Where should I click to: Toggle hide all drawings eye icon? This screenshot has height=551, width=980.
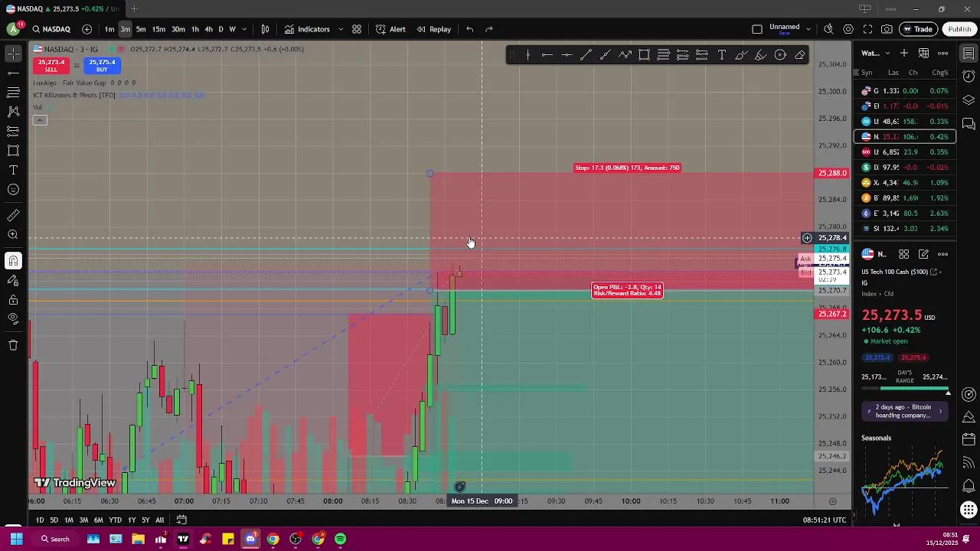coord(13,318)
